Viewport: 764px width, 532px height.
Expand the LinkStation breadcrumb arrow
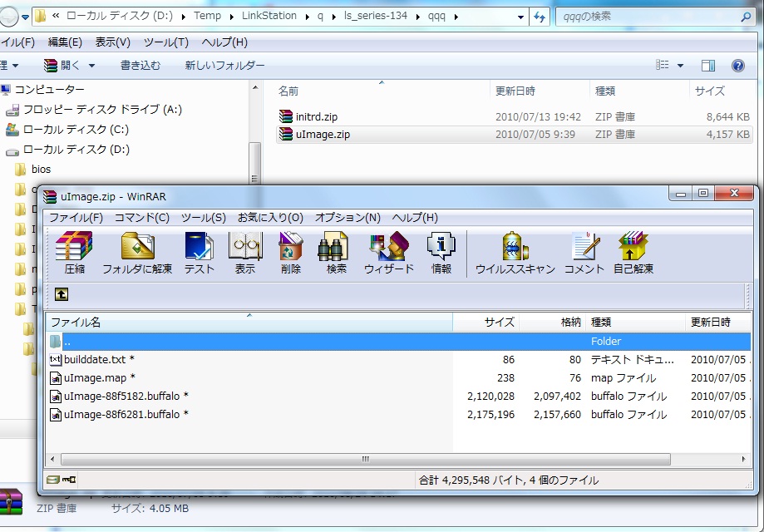308,17
